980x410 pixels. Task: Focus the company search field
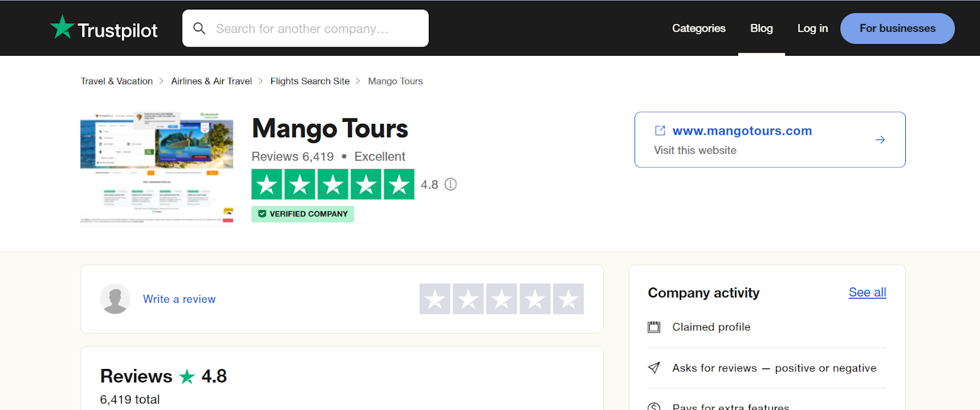[x=305, y=28]
